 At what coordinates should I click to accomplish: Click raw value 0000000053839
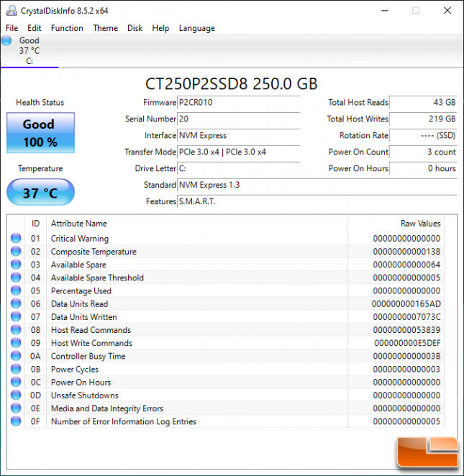pos(406,330)
